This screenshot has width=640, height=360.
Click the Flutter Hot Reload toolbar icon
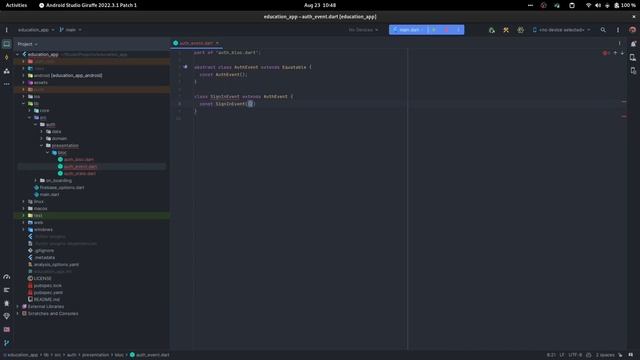491,30
